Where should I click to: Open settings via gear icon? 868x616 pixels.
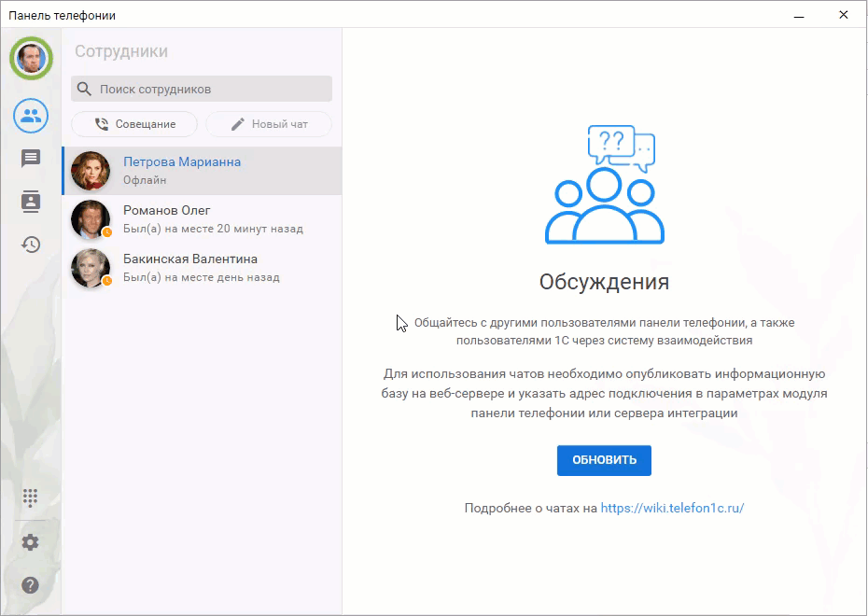coord(30,542)
